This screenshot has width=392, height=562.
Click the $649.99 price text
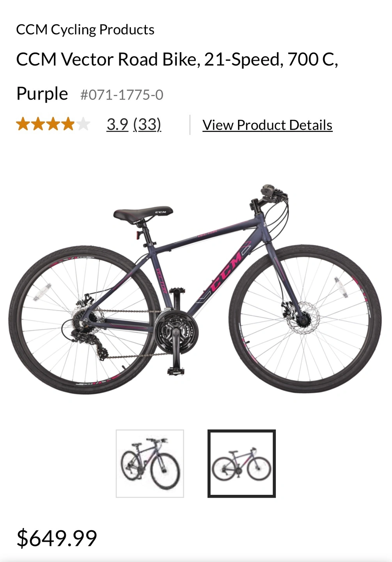click(x=57, y=538)
